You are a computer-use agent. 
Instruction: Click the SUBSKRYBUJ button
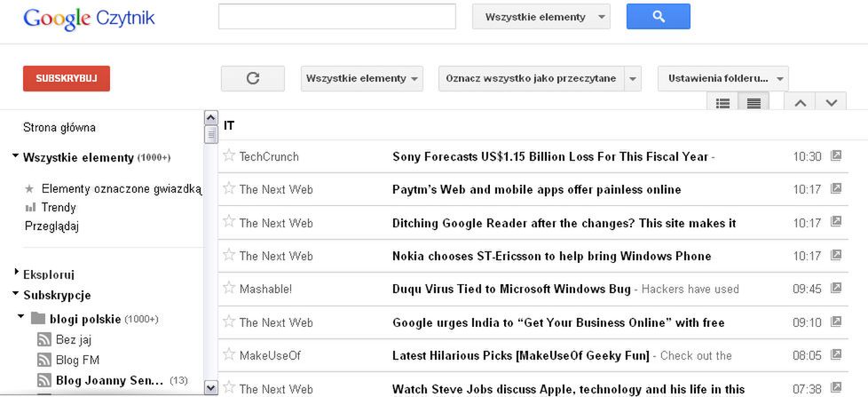[67, 79]
